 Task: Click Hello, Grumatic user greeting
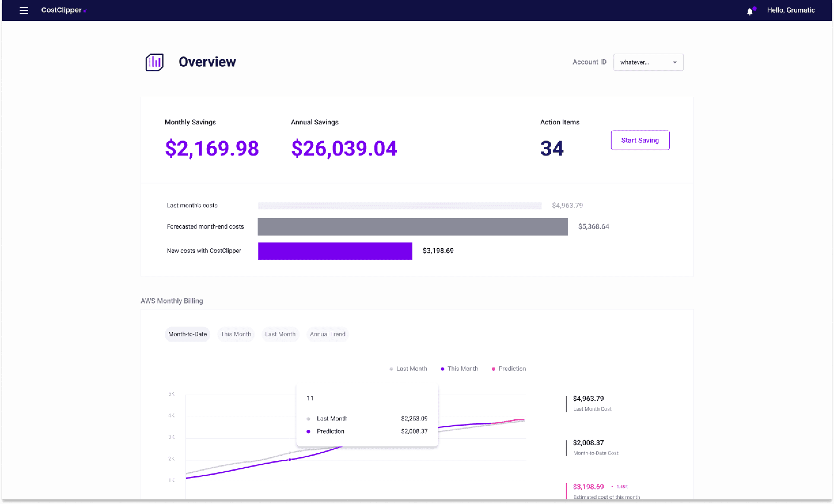791,10
